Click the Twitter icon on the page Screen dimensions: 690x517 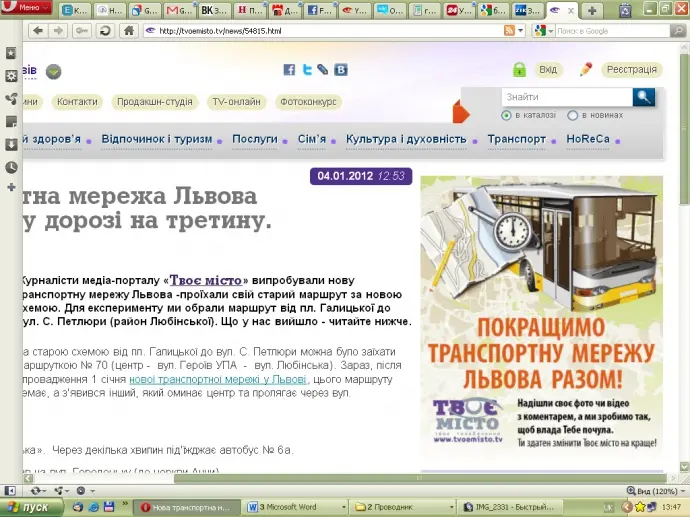tap(307, 70)
